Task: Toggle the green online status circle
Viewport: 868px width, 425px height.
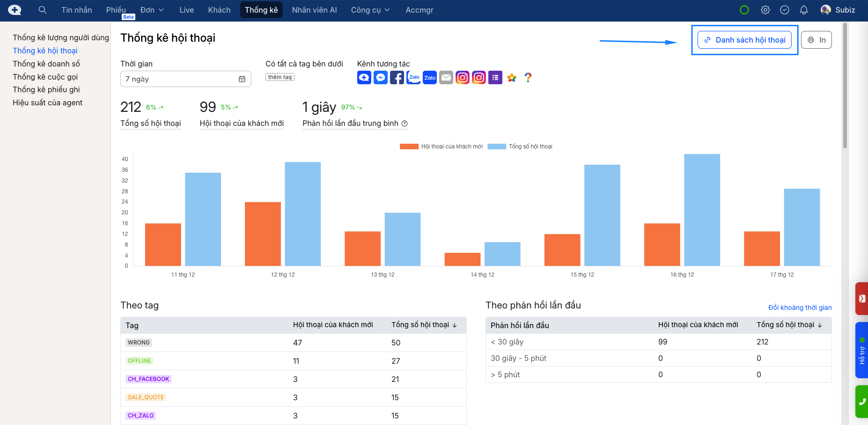Action: click(x=744, y=10)
